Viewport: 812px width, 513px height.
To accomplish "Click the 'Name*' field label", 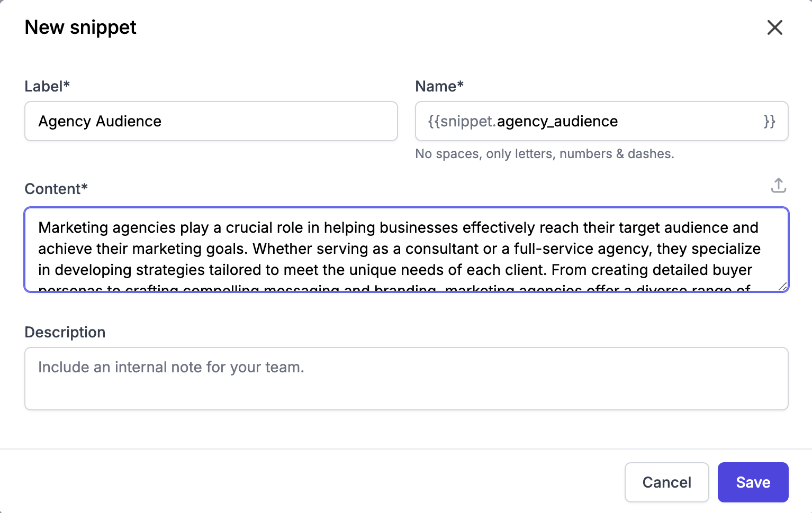I will [x=439, y=86].
